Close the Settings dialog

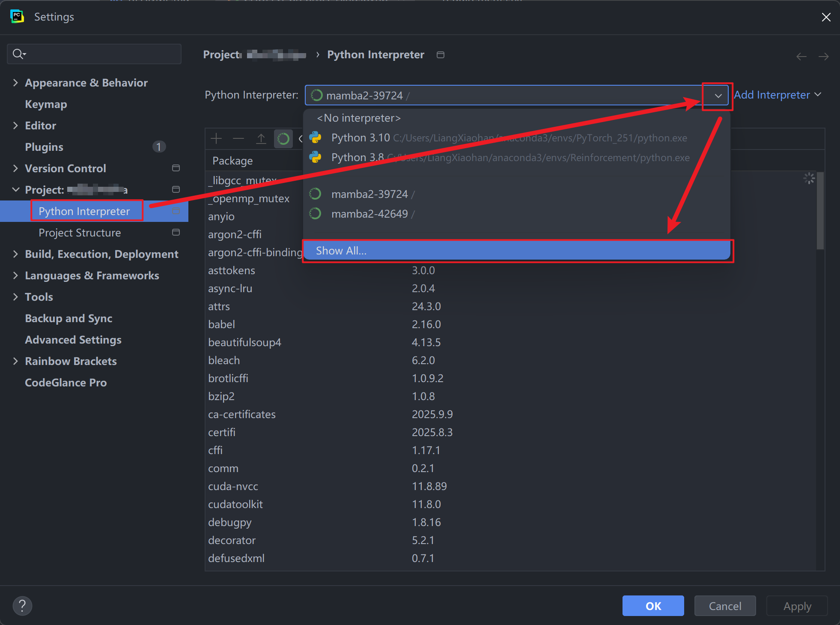[826, 17]
